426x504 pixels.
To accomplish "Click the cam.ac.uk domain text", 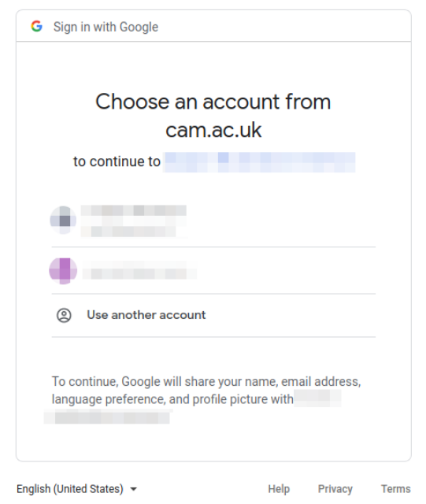I will click(x=213, y=130).
